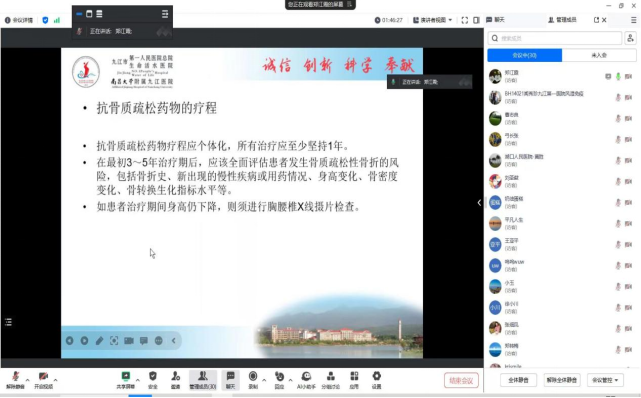Open the Invite participants icon
Viewport: 641px width, 398px height.
(175, 380)
